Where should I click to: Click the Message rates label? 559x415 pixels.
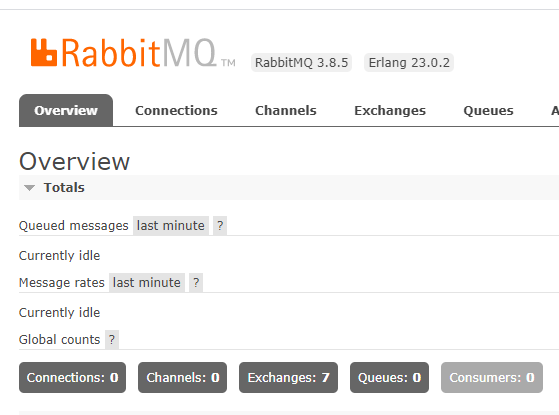[x=62, y=283]
